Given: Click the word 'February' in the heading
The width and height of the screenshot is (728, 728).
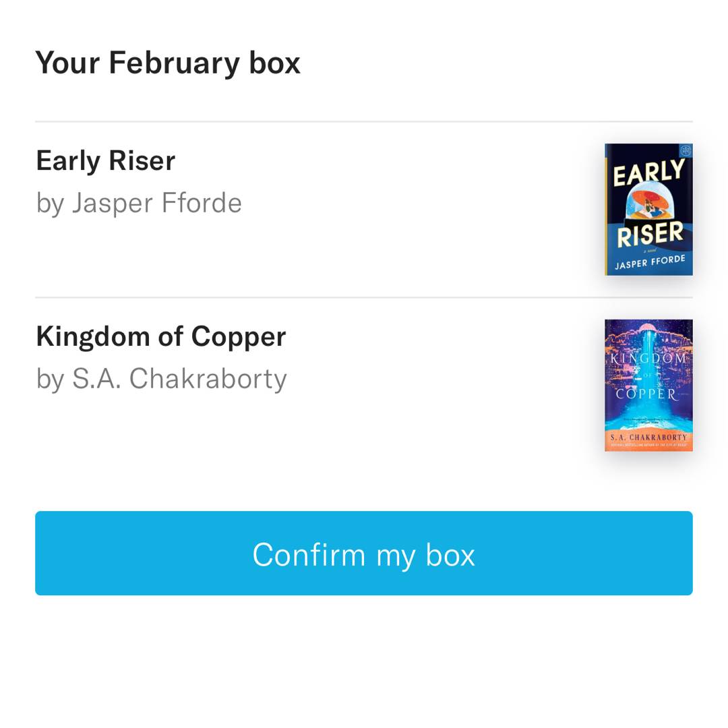Looking at the screenshot, I should pyautogui.click(x=174, y=63).
